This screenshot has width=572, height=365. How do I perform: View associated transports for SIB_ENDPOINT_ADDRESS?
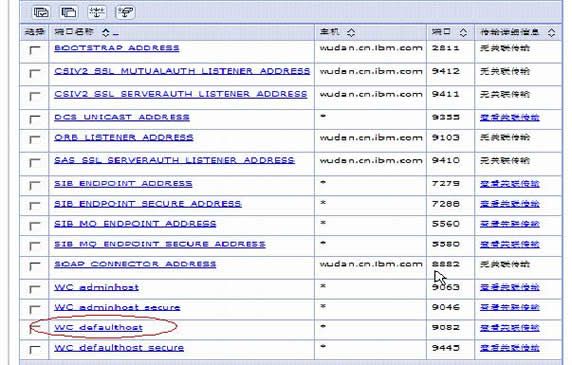tap(510, 184)
